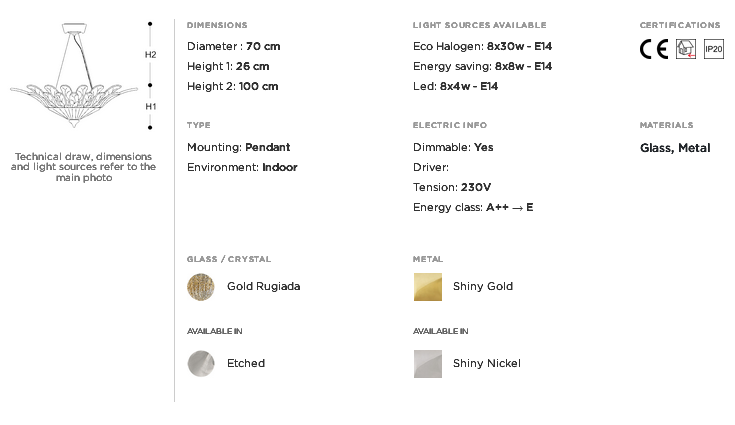This screenshot has height=425, width=735.
Task: Click the CE certification mark icon
Action: pos(654,49)
